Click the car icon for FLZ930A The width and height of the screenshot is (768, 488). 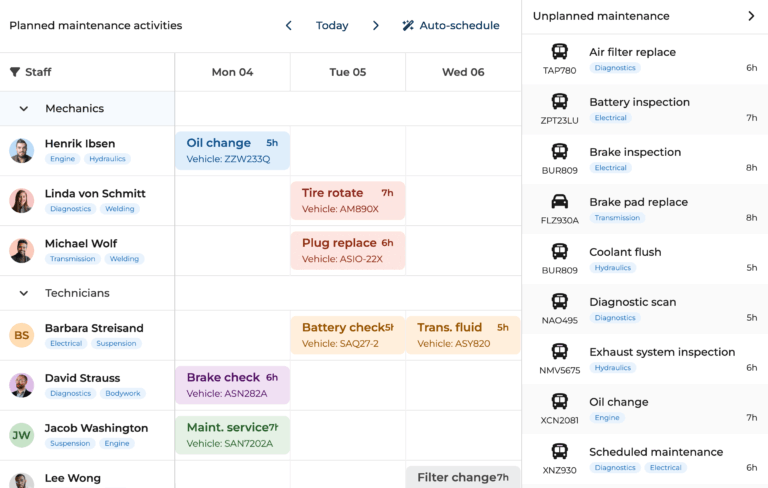[560, 202]
